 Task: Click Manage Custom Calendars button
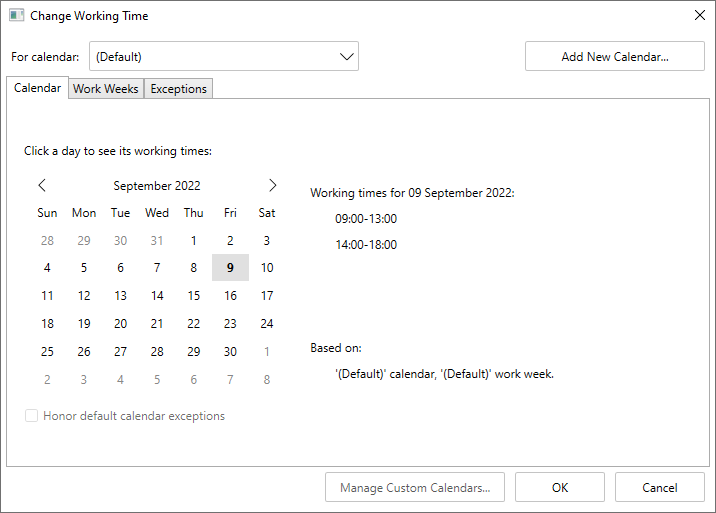(x=415, y=488)
